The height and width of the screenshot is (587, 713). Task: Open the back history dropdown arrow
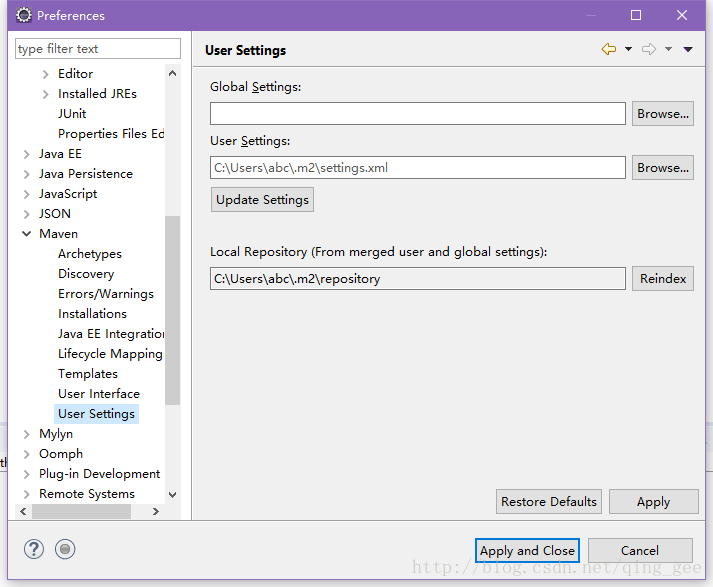(628, 49)
